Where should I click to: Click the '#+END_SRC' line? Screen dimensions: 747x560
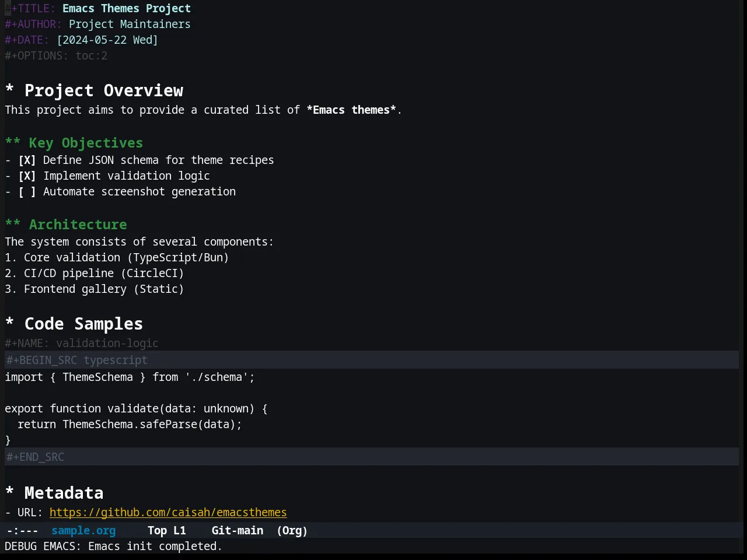[x=372, y=457]
